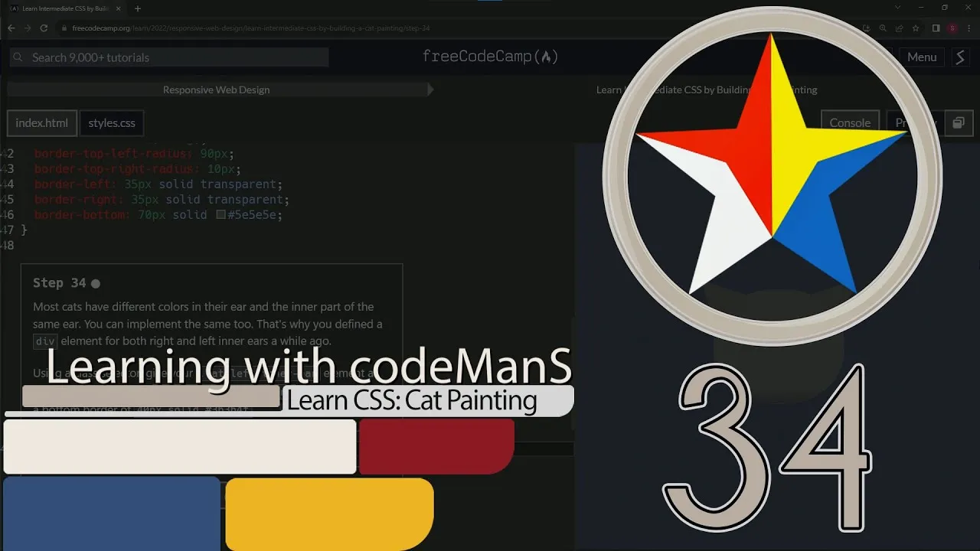Switch to the index.html editor tab
Screen dimensions: 980x551
[41, 122]
